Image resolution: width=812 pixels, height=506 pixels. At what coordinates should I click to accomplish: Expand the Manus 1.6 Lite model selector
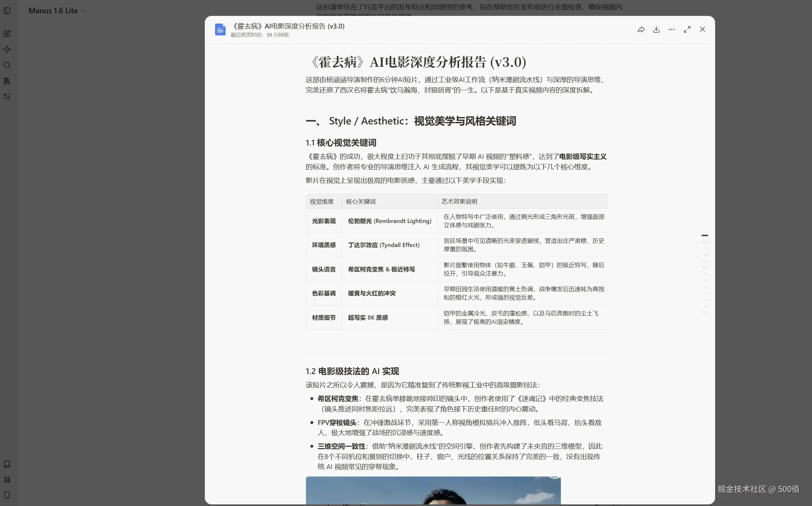56,10
